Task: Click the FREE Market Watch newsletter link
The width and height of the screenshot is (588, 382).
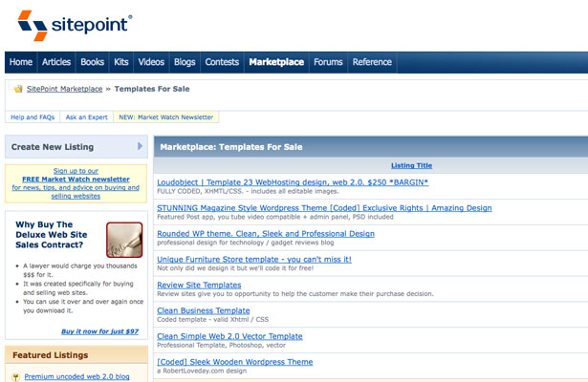Action: 76,179
